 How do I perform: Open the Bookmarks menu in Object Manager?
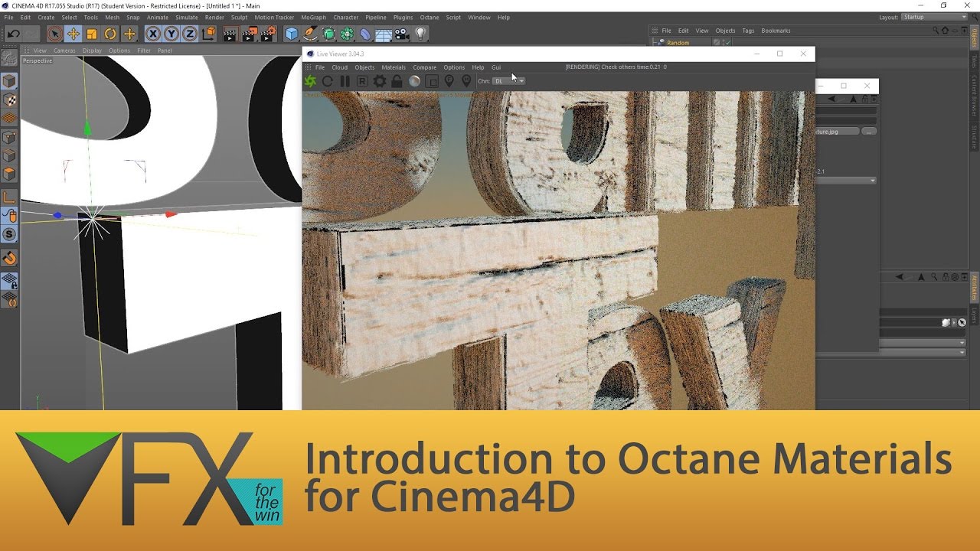776,31
